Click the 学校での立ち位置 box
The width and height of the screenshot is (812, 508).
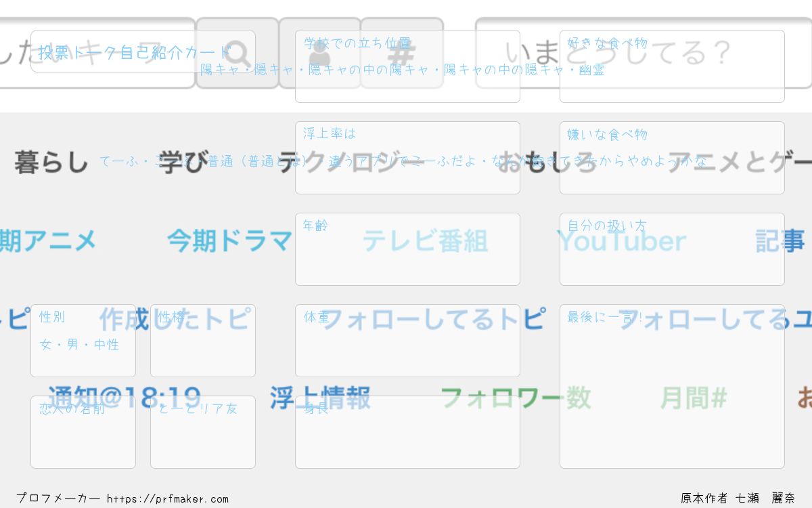tap(407, 66)
